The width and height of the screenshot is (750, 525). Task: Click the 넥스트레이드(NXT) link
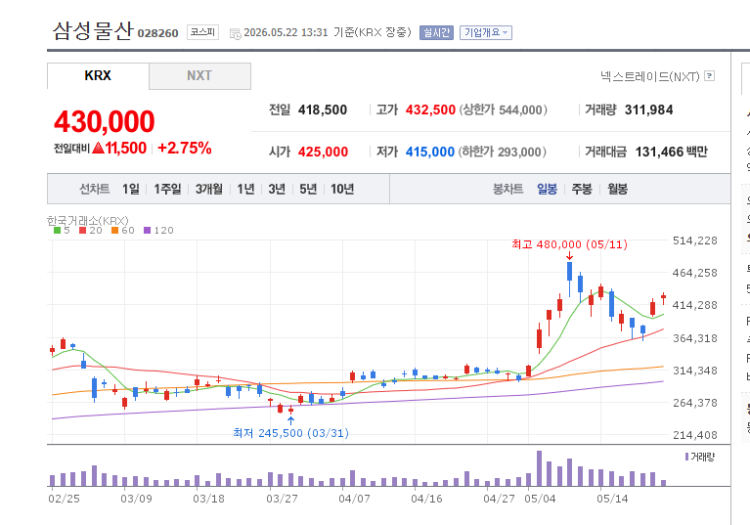(650, 76)
